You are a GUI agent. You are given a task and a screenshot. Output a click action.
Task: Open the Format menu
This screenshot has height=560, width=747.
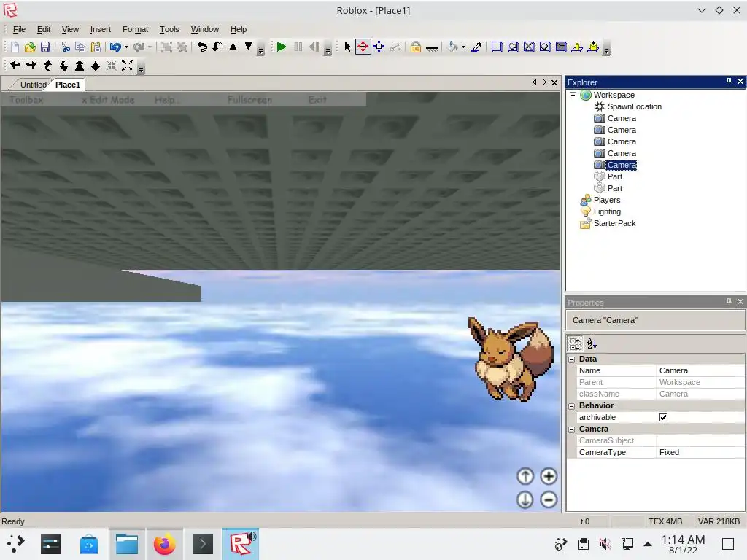[x=135, y=29]
